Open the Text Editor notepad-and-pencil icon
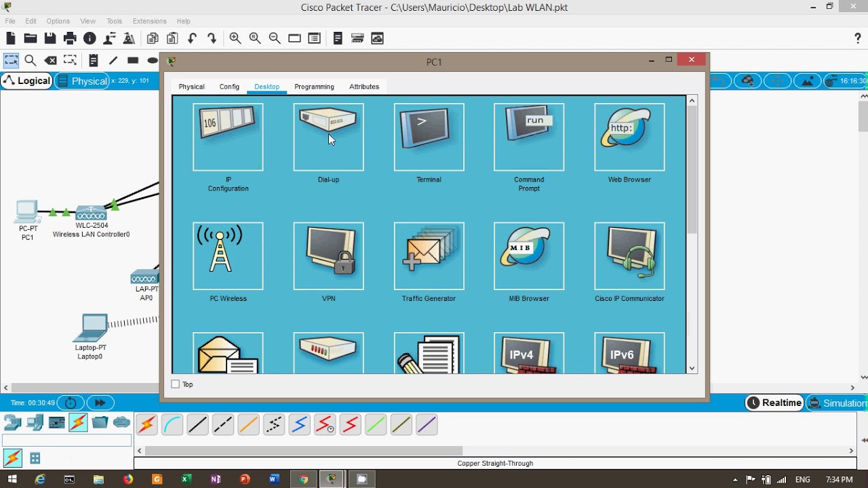868x488 pixels. click(x=429, y=353)
